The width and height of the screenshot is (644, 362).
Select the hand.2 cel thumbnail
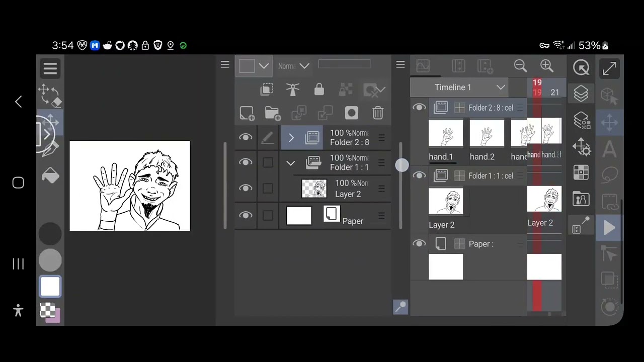point(487,133)
